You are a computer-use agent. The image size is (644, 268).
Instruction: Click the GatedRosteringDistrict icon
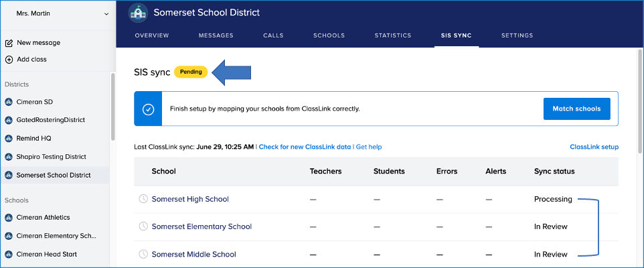coord(9,120)
